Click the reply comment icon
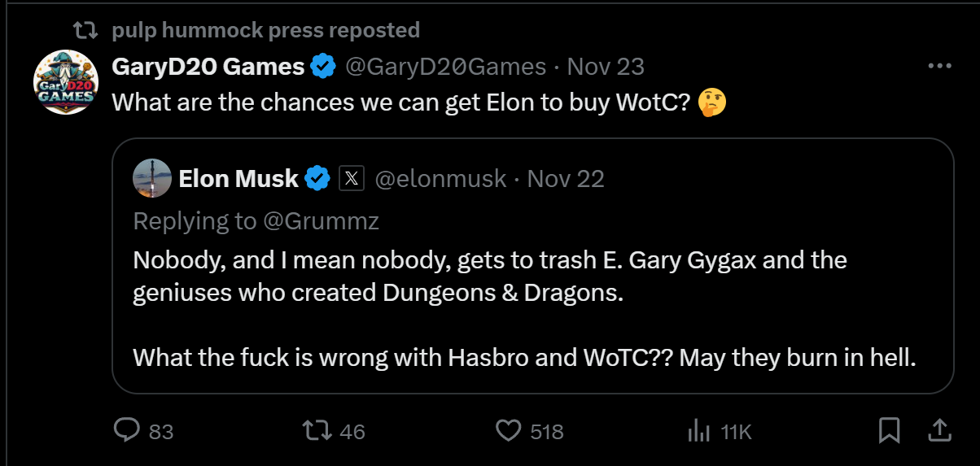980x466 pixels. [x=127, y=430]
